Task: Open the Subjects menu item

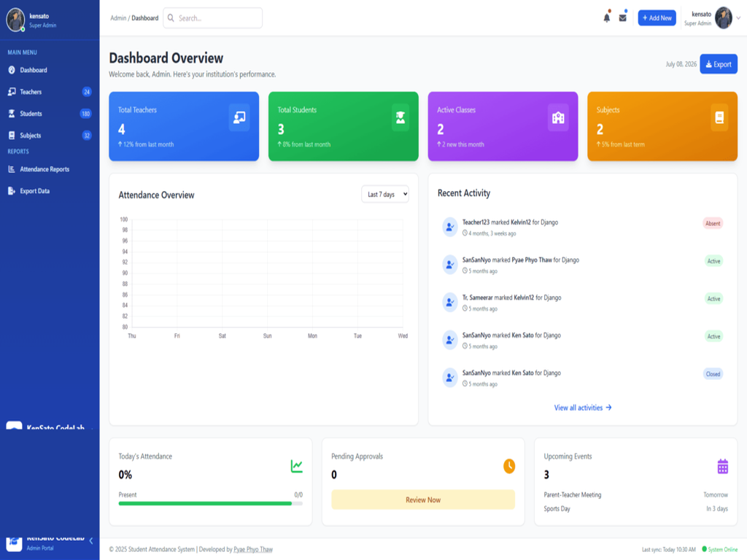Action: 50,136
